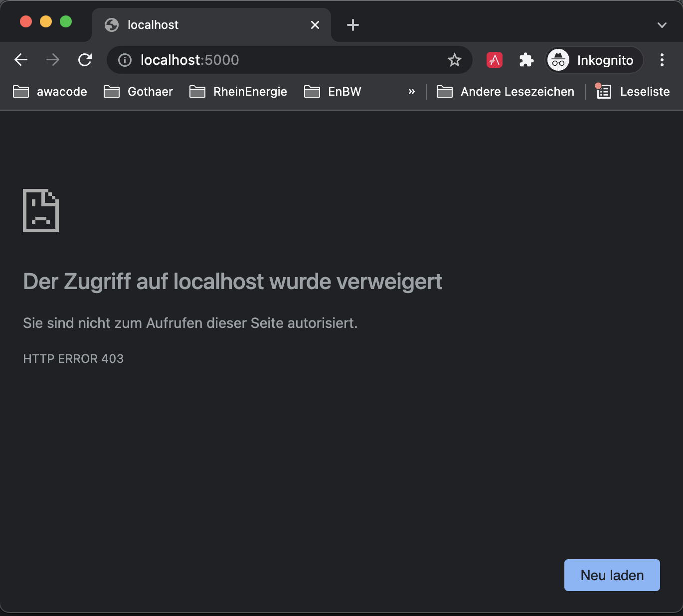Open the Leseliste panel

click(632, 91)
